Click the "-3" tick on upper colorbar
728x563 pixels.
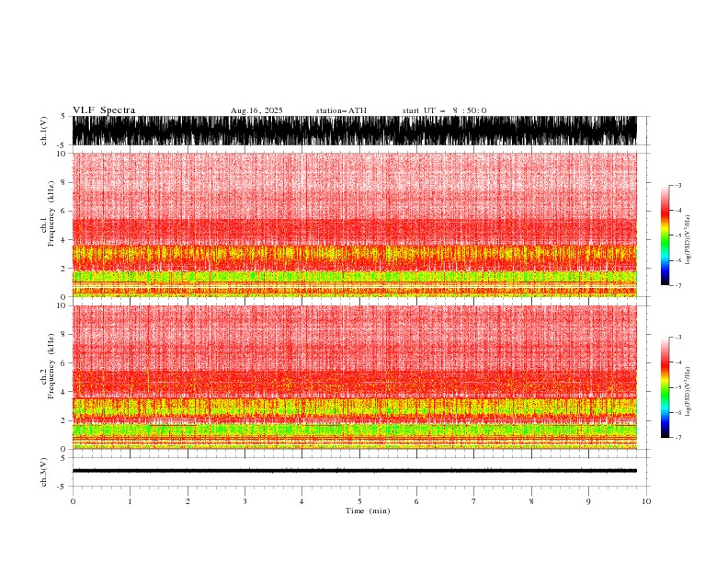677,185
